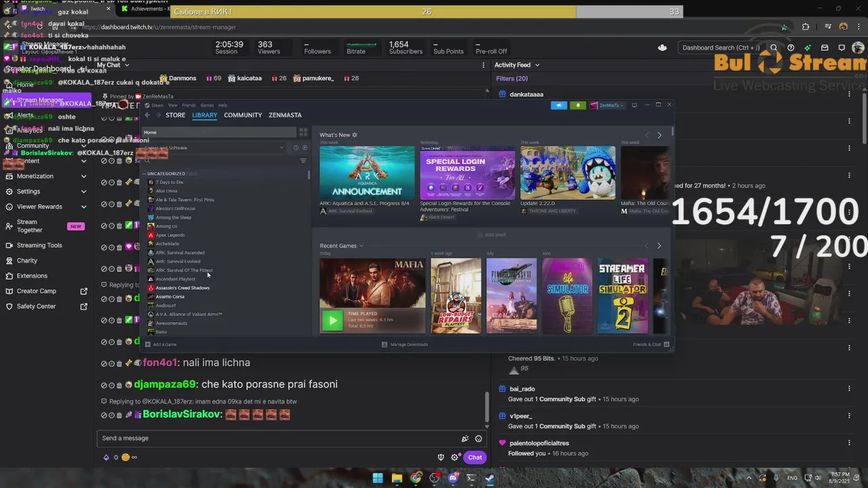The image size is (868, 488).
Task: Click the Manage Downloads icon
Action: (384, 344)
